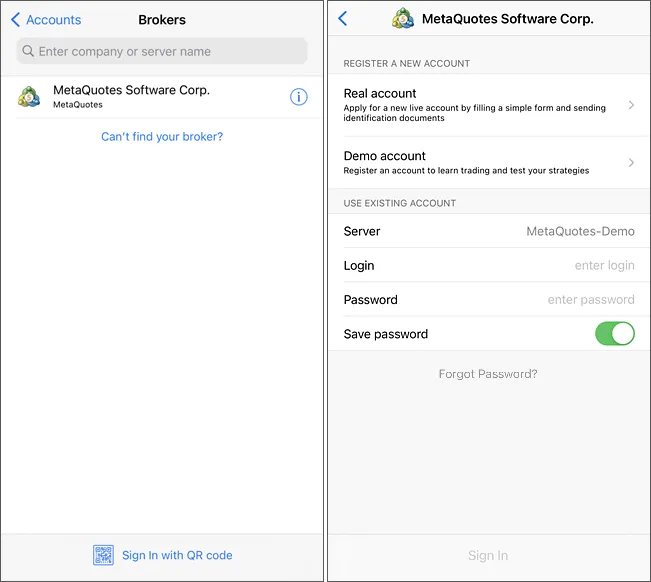Focus the enter login field
This screenshot has width=651, height=582.
point(604,265)
